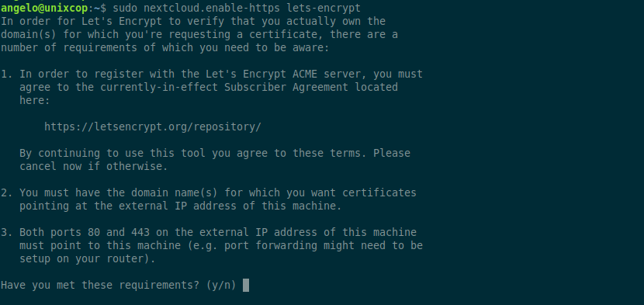Click the 'setup on your router' line
The height and width of the screenshot is (305, 644).
[x=88, y=259]
